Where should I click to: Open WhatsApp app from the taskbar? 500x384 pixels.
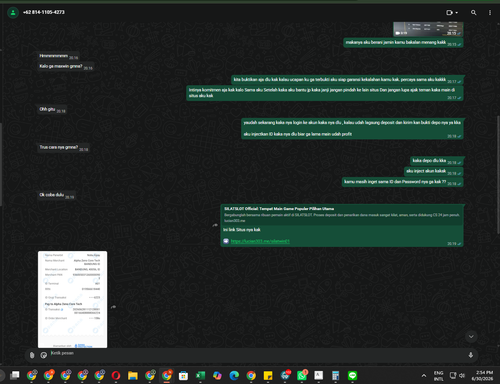coord(302,376)
